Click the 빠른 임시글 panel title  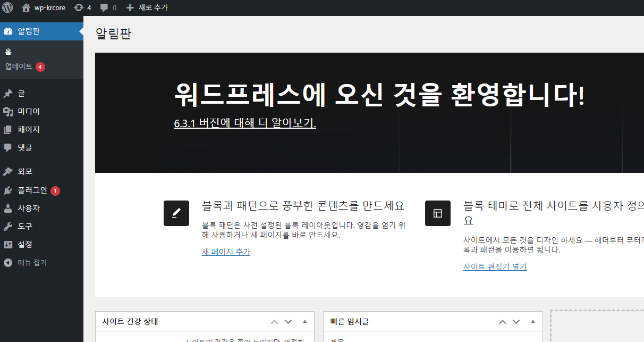click(x=349, y=322)
